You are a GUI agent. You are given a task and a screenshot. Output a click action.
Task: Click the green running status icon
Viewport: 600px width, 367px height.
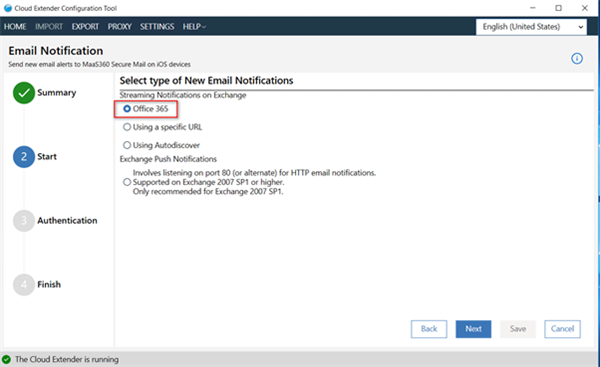click(x=7, y=359)
